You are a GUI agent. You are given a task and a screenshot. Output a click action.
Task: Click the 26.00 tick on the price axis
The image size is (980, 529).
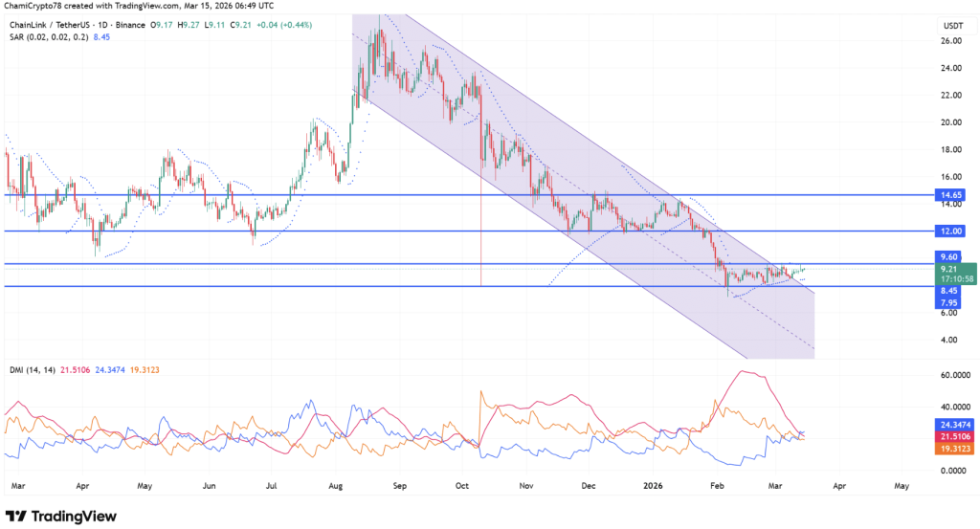(x=950, y=41)
